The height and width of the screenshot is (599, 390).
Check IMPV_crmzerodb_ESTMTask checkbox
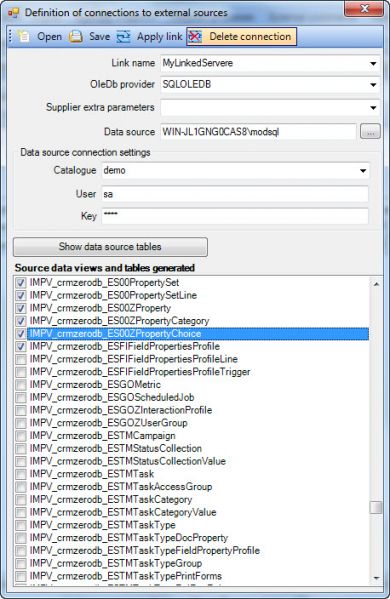[x=21, y=474]
